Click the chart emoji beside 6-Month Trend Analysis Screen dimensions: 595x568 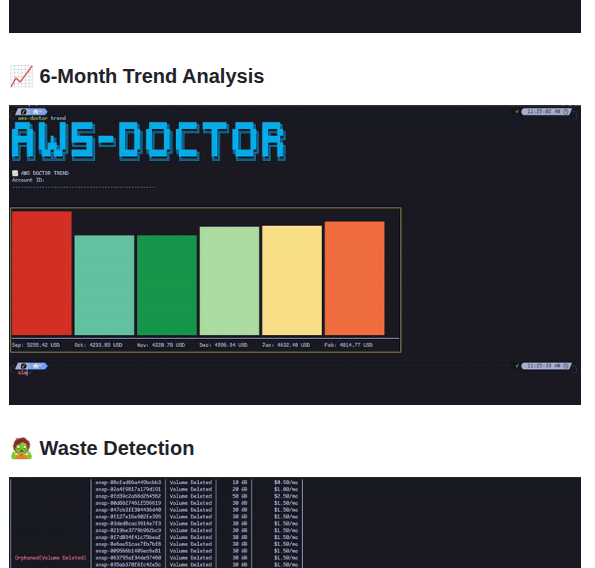(21, 76)
